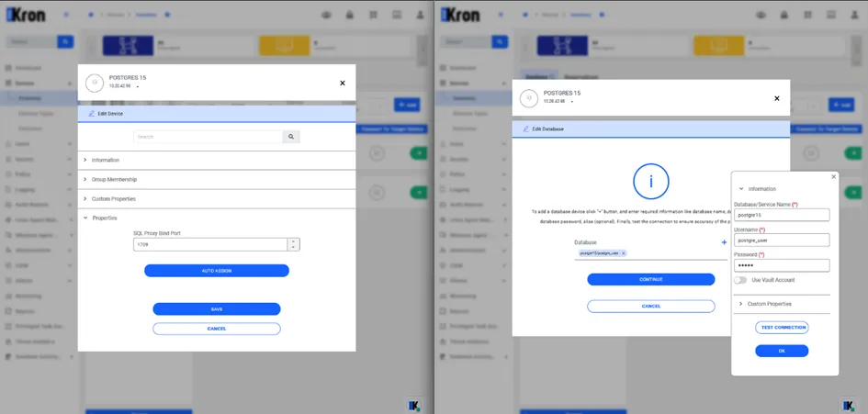
Task: Click the magnifier search button in Edit Device dialog
Action: [291, 137]
